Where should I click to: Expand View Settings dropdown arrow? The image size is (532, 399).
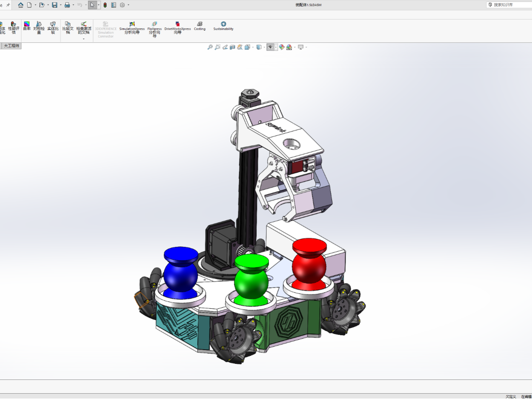(306, 47)
